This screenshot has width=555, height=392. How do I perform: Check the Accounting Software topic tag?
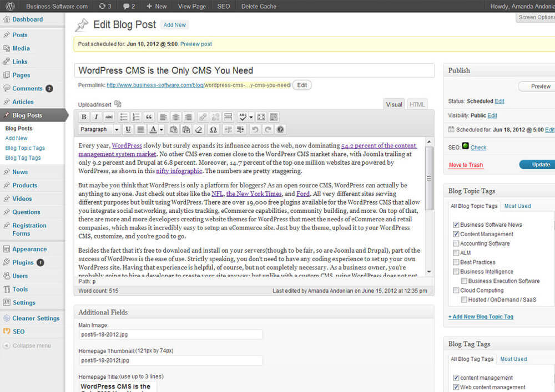pyautogui.click(x=456, y=244)
